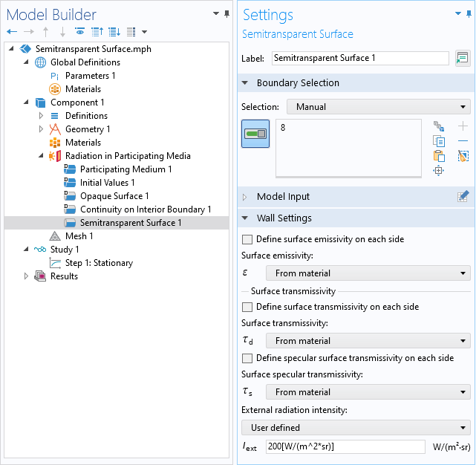476x465 pixels.
Task: Click the Label text field
Action: [x=359, y=58]
